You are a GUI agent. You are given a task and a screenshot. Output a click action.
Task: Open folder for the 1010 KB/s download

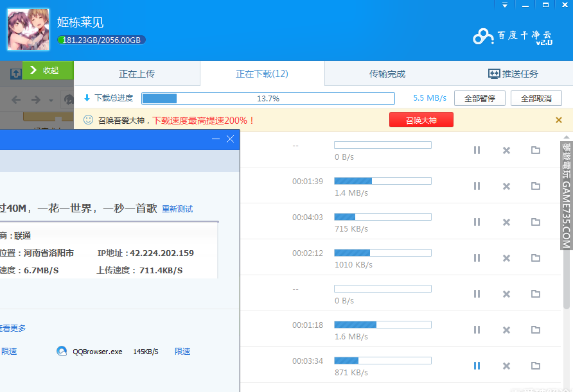tap(535, 258)
